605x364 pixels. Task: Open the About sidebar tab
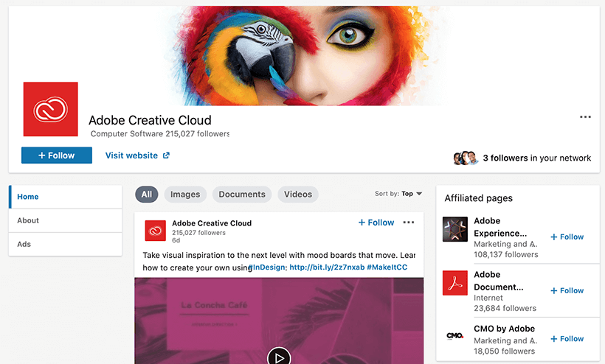65,221
